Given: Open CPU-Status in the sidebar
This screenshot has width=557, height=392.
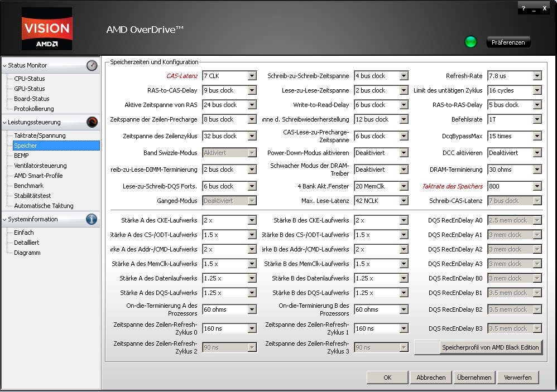Looking at the screenshot, I should 30,79.
